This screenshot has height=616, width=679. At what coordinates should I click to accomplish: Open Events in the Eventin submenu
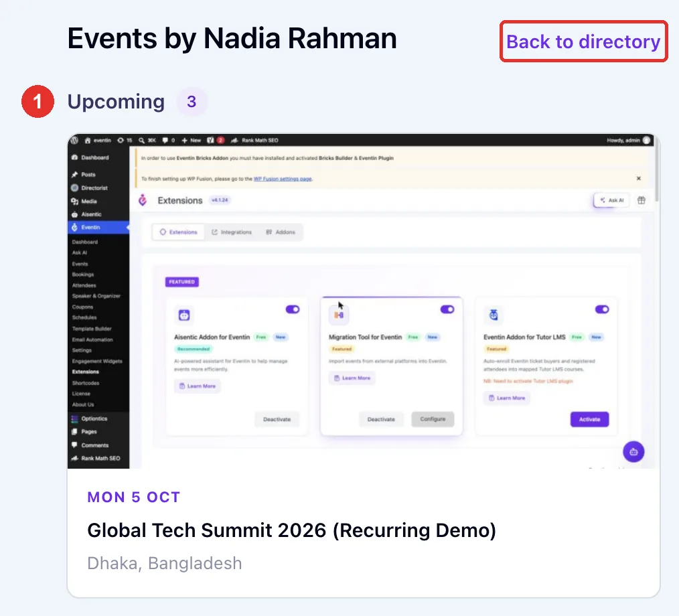tap(80, 264)
